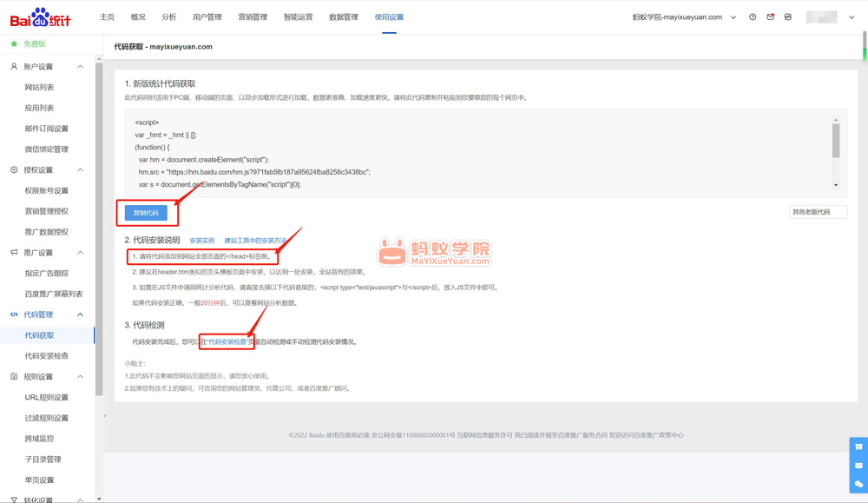Viewport: 868px width, 503px height.
Task: Click the Baidu Tongji logo
Action: pyautogui.click(x=41, y=17)
